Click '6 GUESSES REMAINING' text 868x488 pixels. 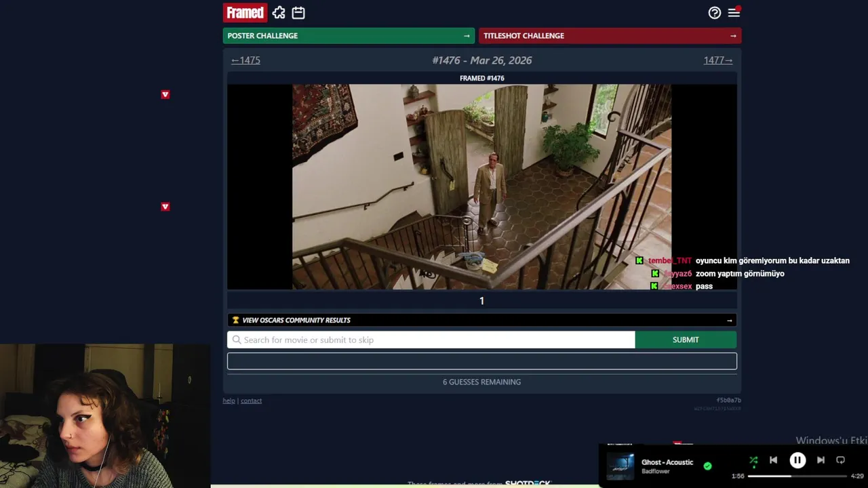coord(482,382)
